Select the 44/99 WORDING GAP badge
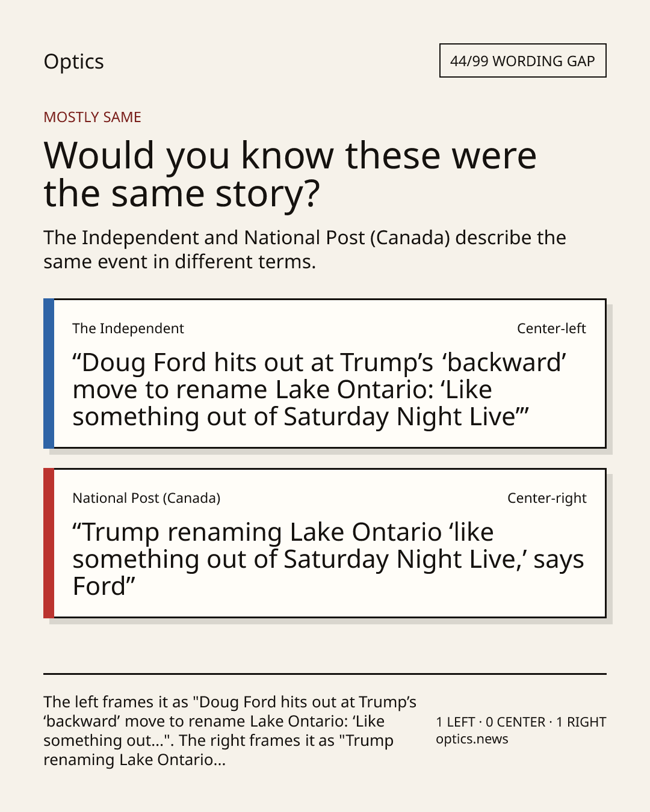This screenshot has height=812, width=650. [x=522, y=61]
